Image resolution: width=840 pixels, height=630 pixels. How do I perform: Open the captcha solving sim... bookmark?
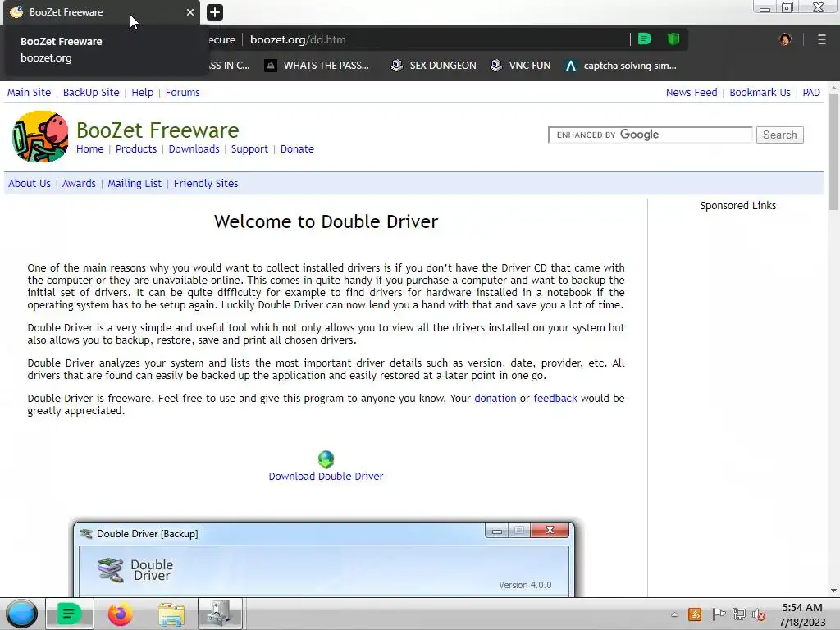(x=621, y=66)
